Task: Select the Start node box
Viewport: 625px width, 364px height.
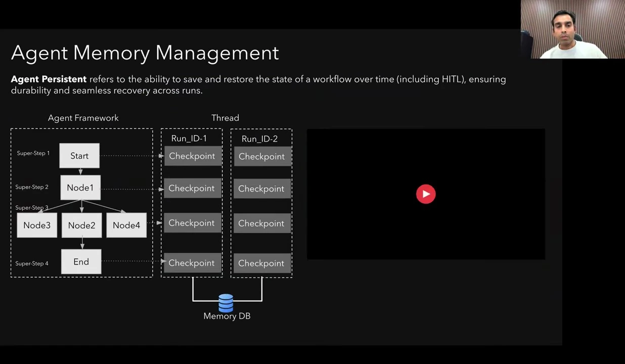Action: pyautogui.click(x=79, y=156)
